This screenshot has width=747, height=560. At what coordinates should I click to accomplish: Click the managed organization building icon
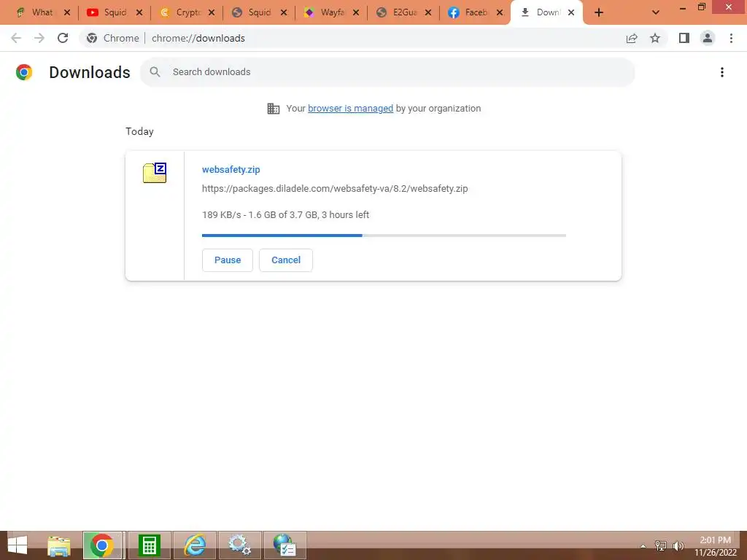pyautogui.click(x=274, y=109)
